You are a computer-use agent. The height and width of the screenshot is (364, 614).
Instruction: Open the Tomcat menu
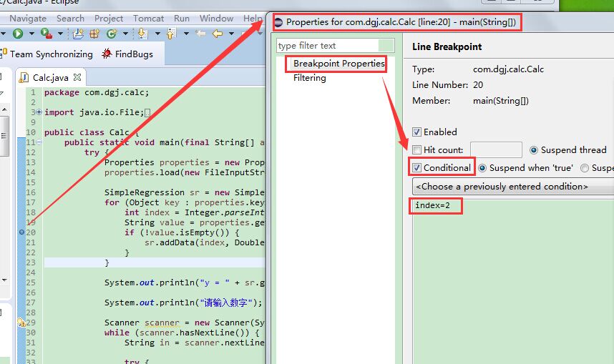tap(148, 19)
